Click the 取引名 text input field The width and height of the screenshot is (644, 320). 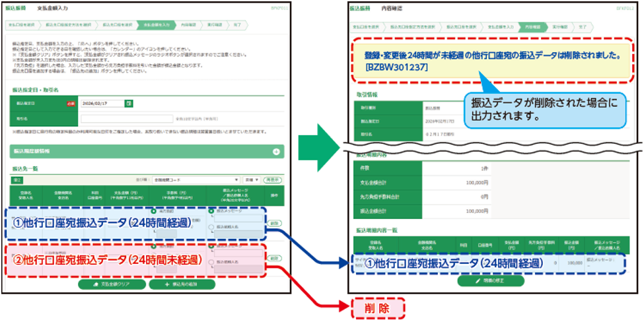(x=127, y=119)
